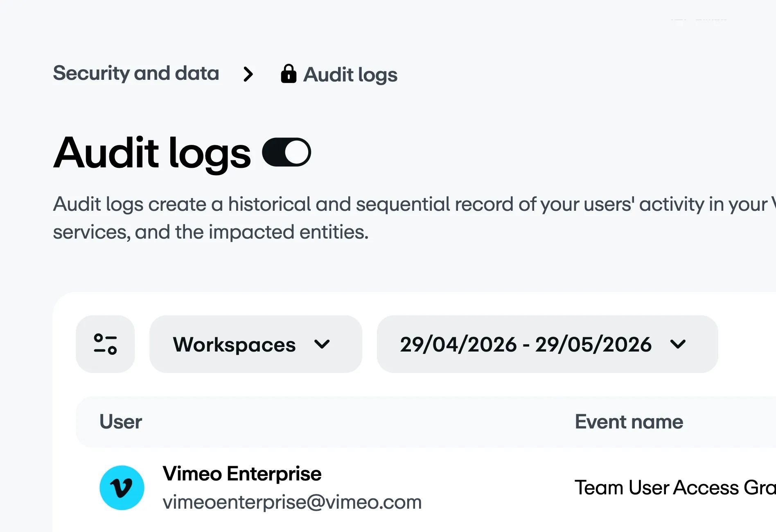This screenshot has height=532, width=776.
Task: Click the breadcrumb chevron separator arrow
Action: coord(248,74)
